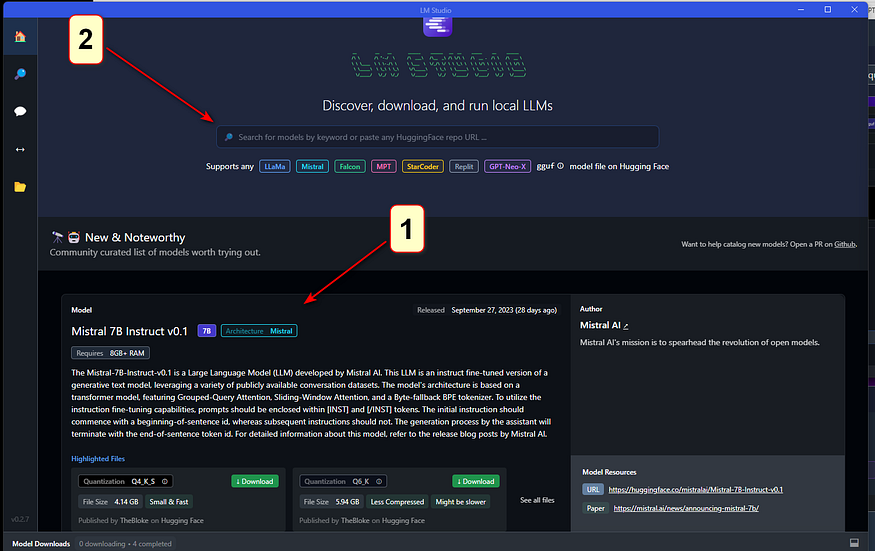Open the My Models folder icon
This screenshot has width=875, height=551.
pos(20,186)
